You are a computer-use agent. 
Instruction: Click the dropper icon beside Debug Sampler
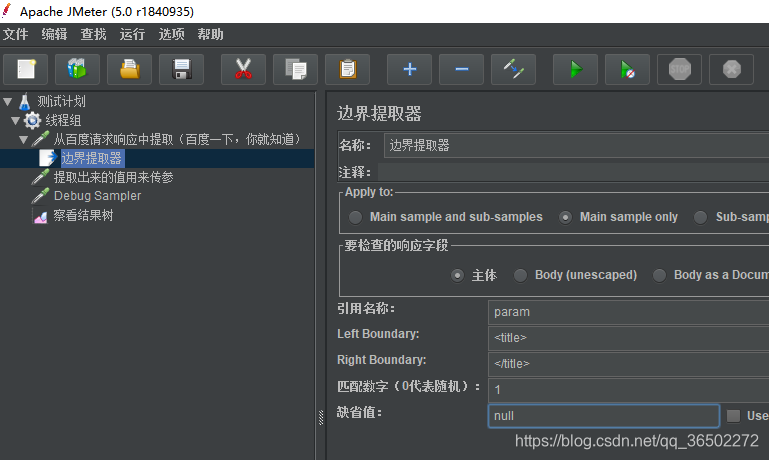pyautogui.click(x=40, y=196)
